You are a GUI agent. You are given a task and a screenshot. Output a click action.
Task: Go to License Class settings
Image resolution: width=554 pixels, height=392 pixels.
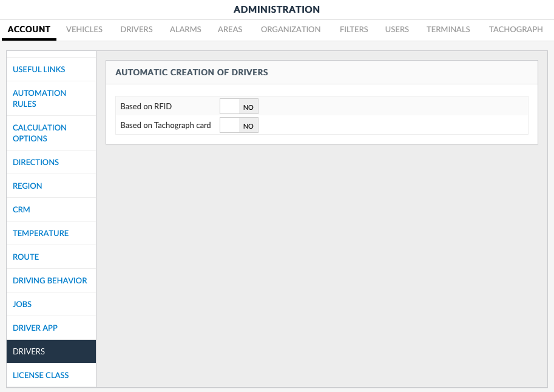point(41,375)
